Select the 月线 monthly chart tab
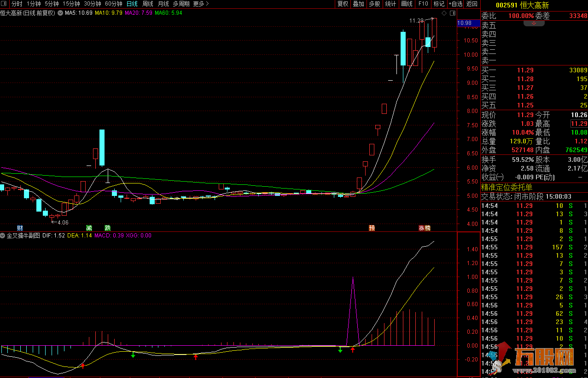Image resolution: width=588 pixels, height=378 pixels. coord(163,4)
